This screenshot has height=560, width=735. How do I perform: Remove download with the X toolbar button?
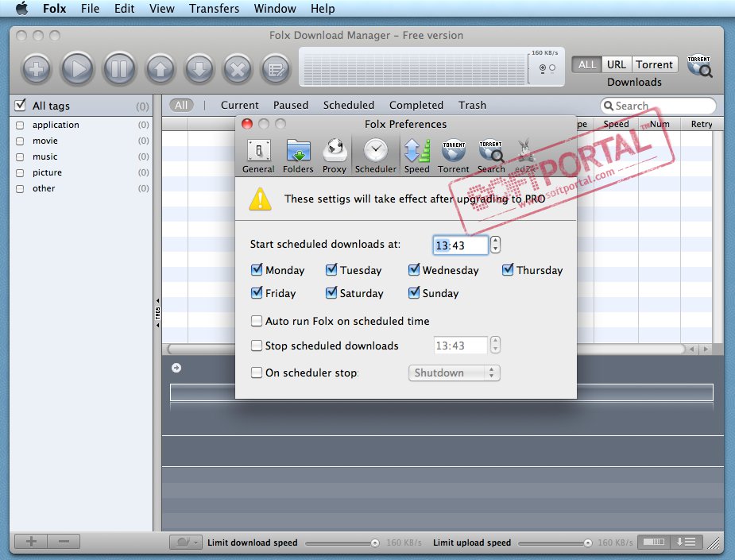coord(238,69)
